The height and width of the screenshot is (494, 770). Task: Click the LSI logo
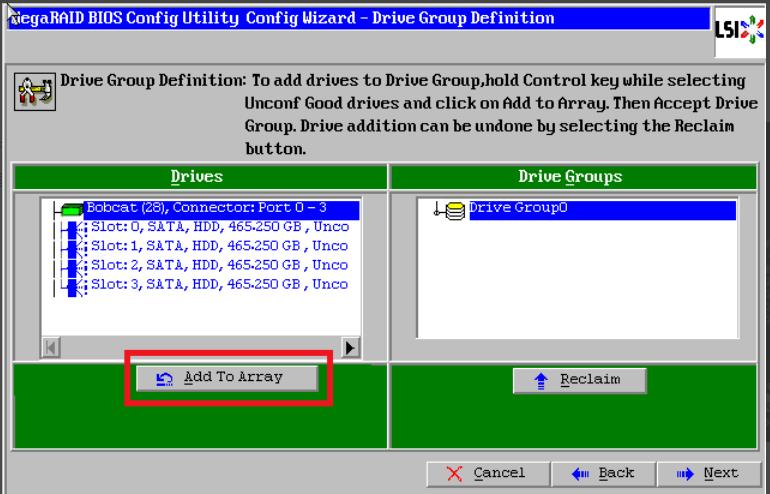pyautogui.click(x=740, y=30)
